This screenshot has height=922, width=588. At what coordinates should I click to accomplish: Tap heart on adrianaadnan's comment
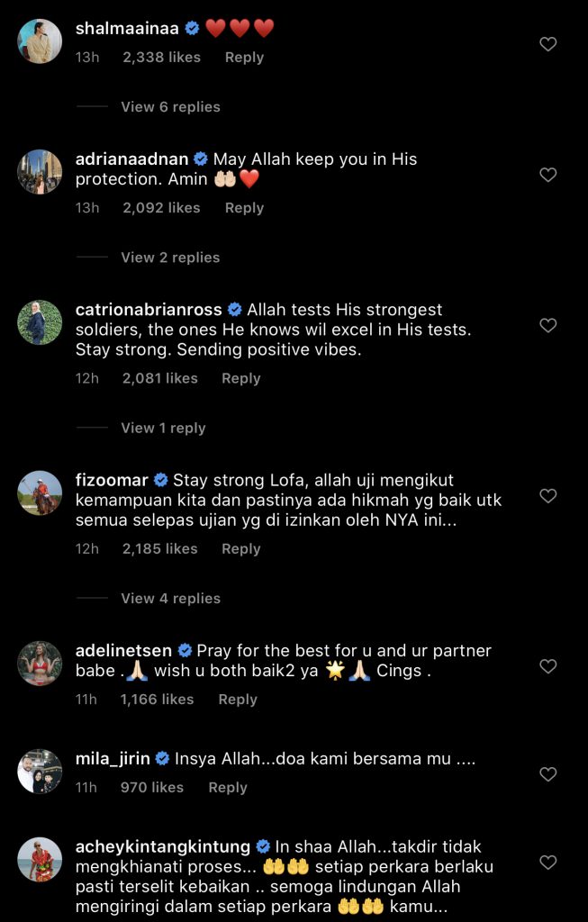pyautogui.click(x=547, y=175)
